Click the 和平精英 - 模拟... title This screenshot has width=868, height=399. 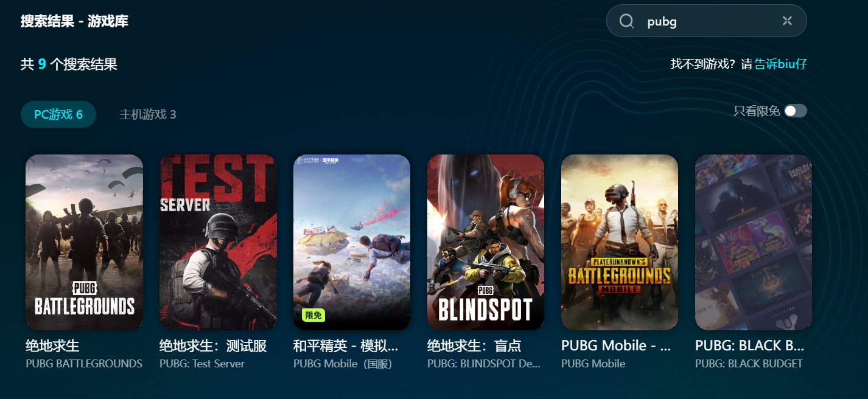[346, 346]
